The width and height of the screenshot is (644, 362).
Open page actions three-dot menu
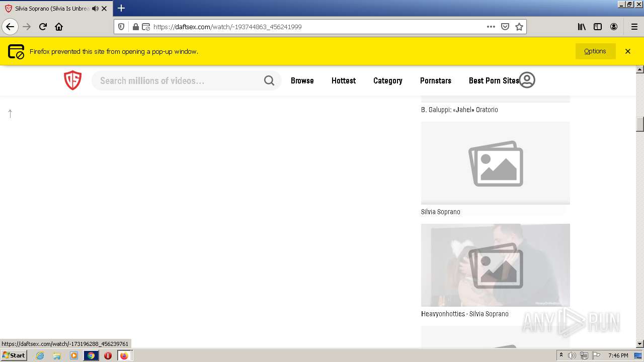[x=491, y=27]
